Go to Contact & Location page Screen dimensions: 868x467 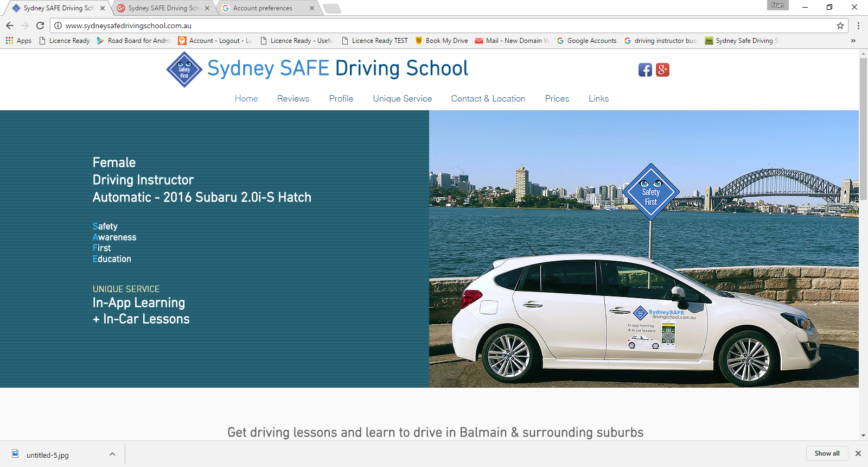click(x=488, y=99)
